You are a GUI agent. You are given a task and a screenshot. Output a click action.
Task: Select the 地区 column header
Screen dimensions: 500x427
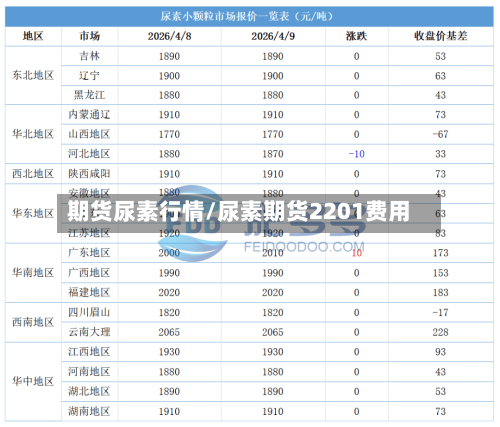33,36
